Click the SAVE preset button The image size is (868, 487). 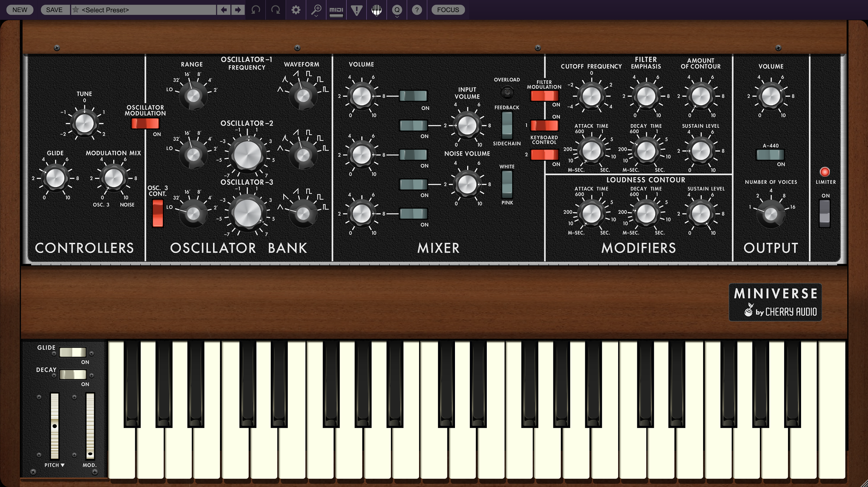click(54, 10)
